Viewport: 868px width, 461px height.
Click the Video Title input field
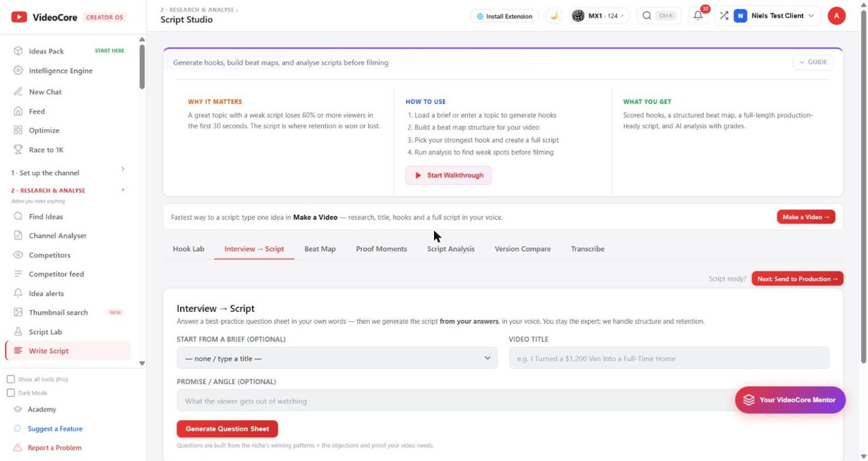669,358
